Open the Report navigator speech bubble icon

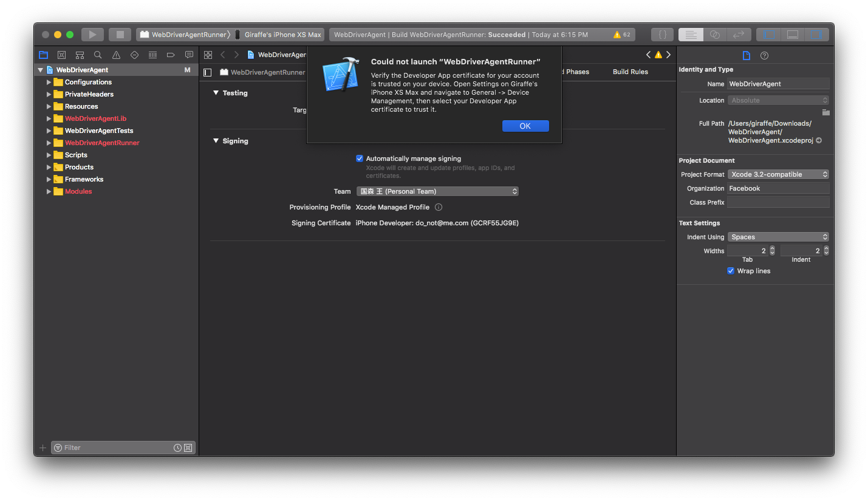tap(189, 55)
